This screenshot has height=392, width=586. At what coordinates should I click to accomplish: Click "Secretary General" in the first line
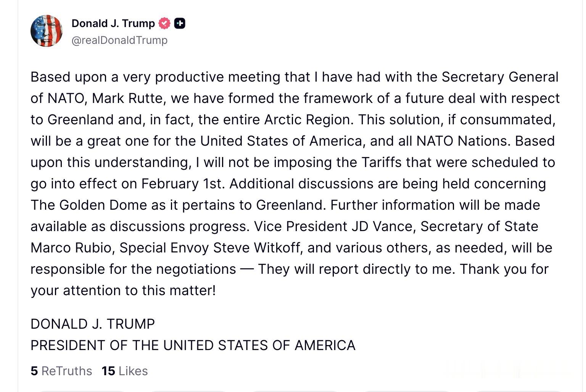click(x=500, y=77)
